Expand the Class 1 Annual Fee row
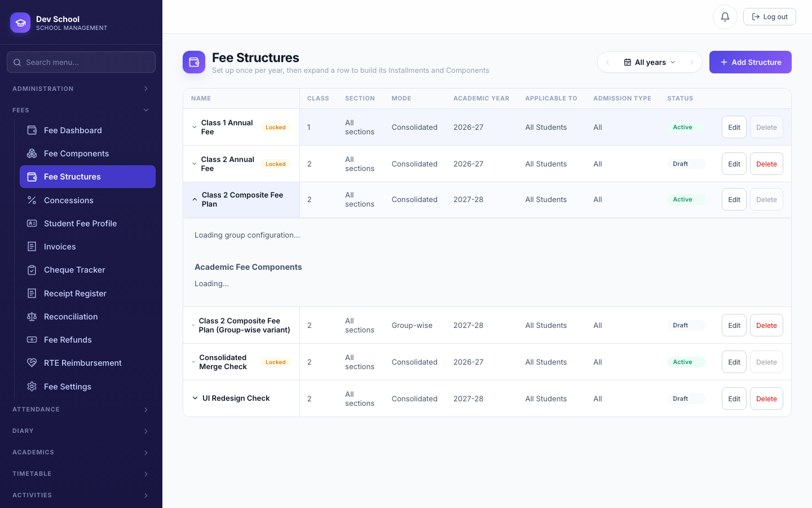Image resolution: width=812 pixels, height=508 pixels. [195, 127]
